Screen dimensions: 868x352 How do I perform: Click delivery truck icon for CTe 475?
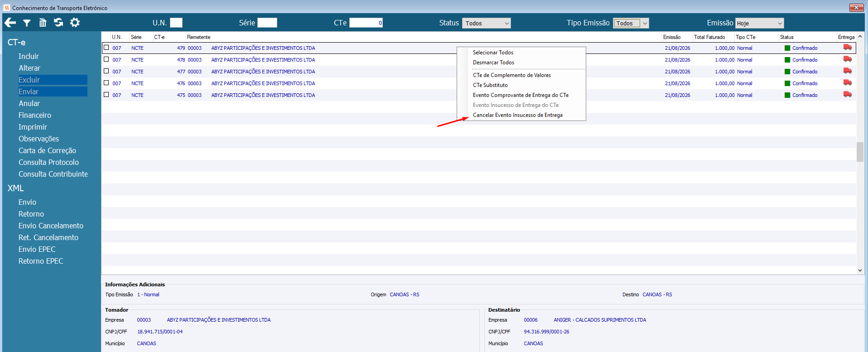click(x=847, y=95)
